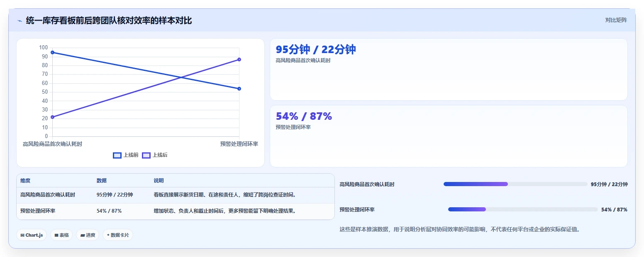Click the 说明 table column header
This screenshot has width=644, height=257.
[x=159, y=181]
